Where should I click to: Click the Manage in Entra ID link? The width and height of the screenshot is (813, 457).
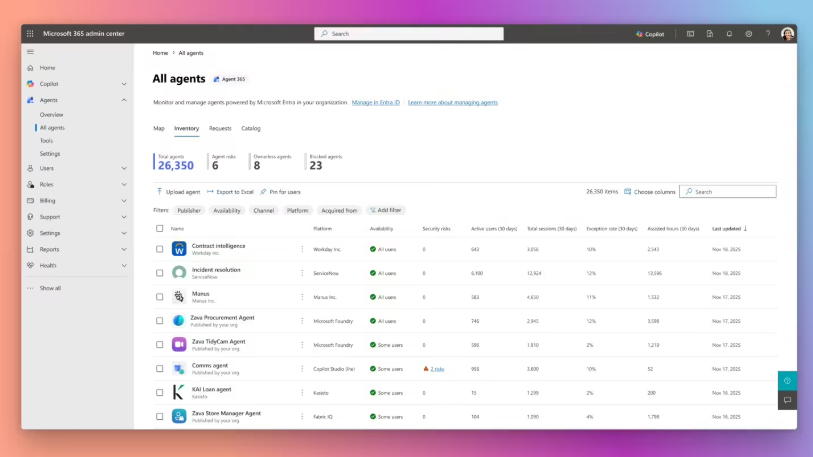coord(376,102)
